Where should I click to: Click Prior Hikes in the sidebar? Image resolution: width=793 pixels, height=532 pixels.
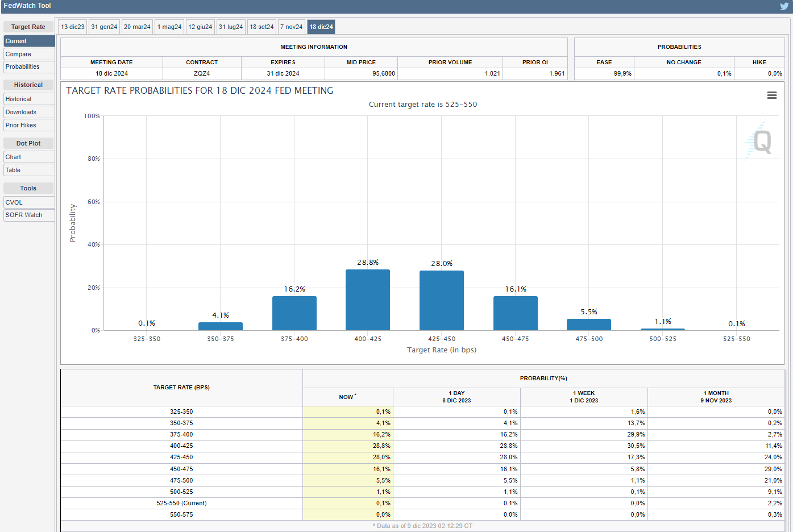(x=29, y=125)
